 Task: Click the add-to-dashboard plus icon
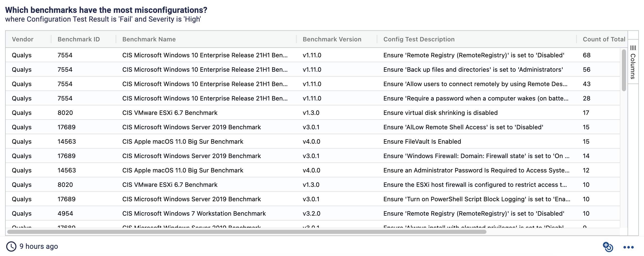[608, 247]
